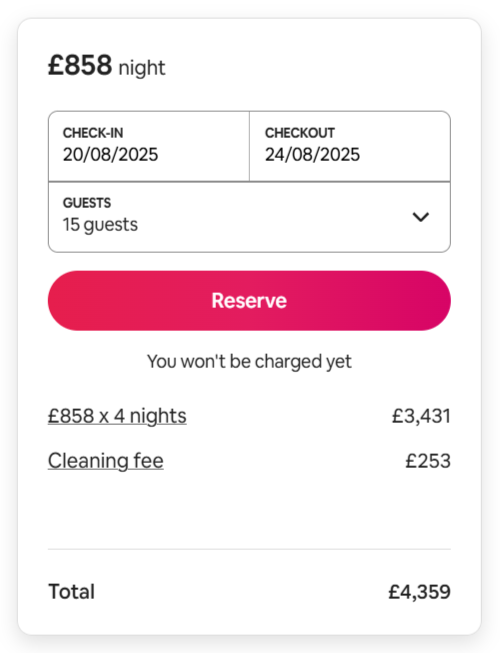Open the CHECK-IN date field
This screenshot has height=653, width=500.
(149, 146)
